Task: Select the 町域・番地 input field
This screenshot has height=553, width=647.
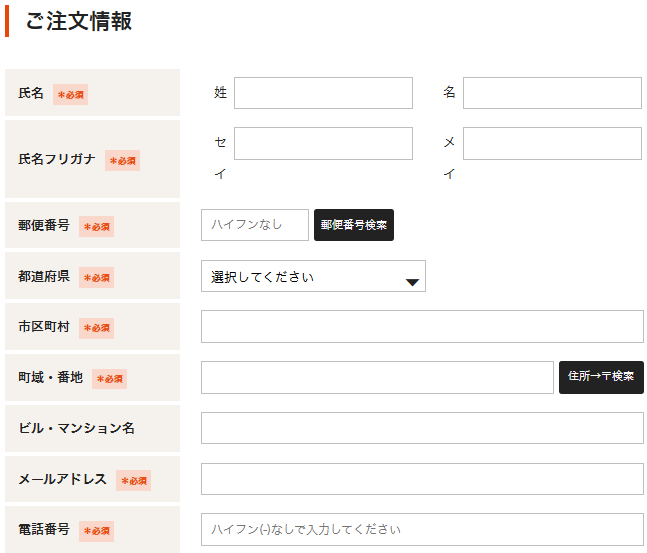Action: 377,378
